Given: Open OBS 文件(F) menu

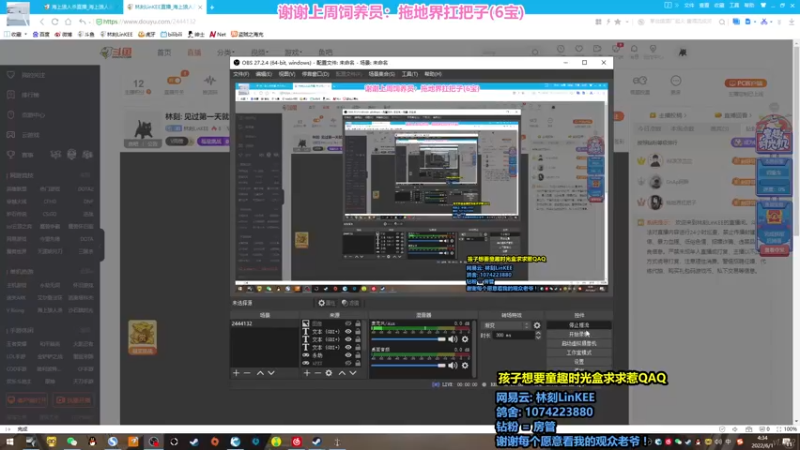Looking at the screenshot, I should (241, 74).
